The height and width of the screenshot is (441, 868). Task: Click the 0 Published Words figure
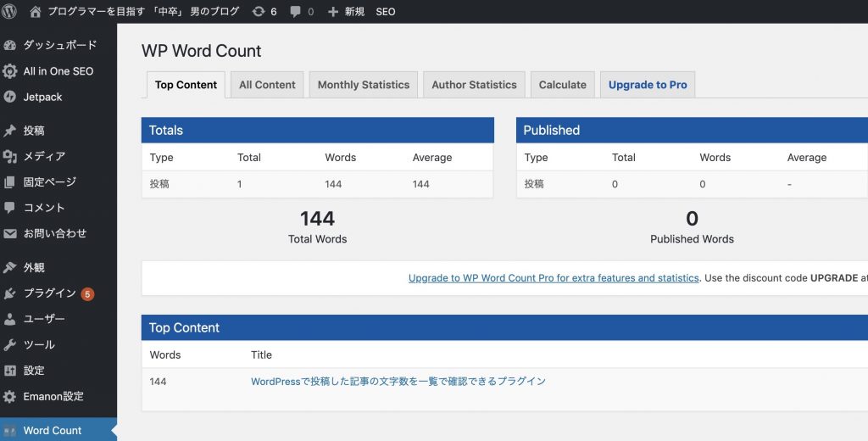click(692, 219)
